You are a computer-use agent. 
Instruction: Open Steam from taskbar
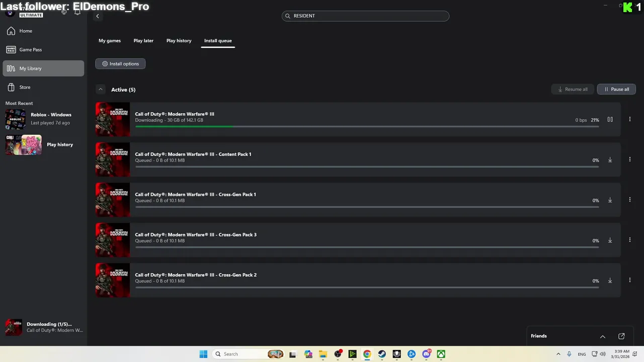pyautogui.click(x=382, y=354)
